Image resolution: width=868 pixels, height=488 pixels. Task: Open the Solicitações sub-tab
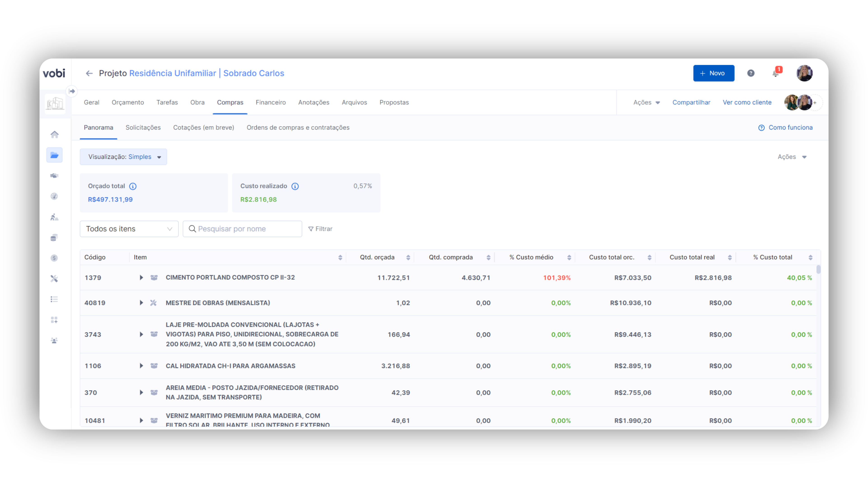tap(143, 128)
